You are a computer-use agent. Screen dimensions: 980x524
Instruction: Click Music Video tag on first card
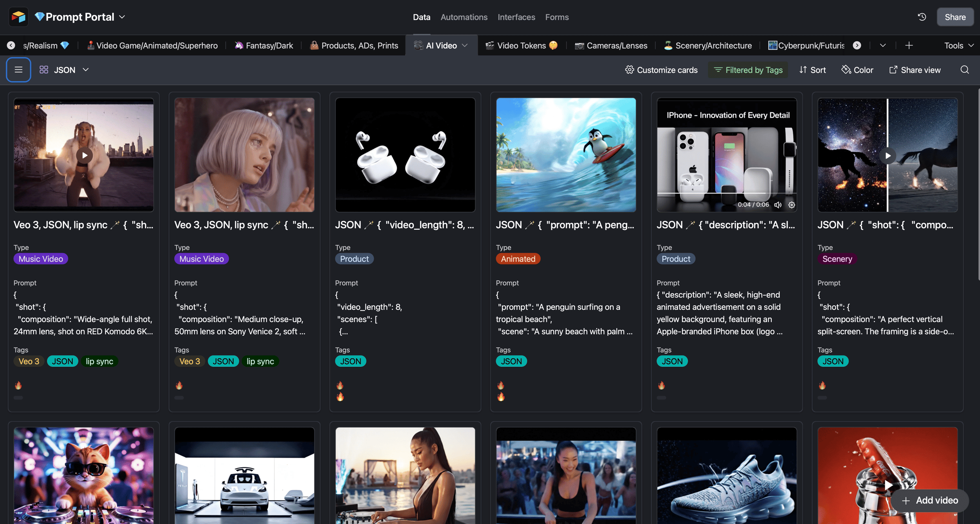[x=41, y=259]
